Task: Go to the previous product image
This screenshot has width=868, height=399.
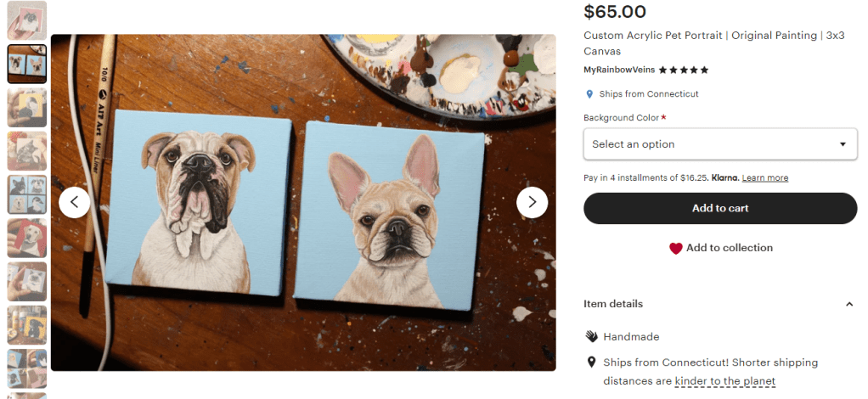Action: [75, 202]
